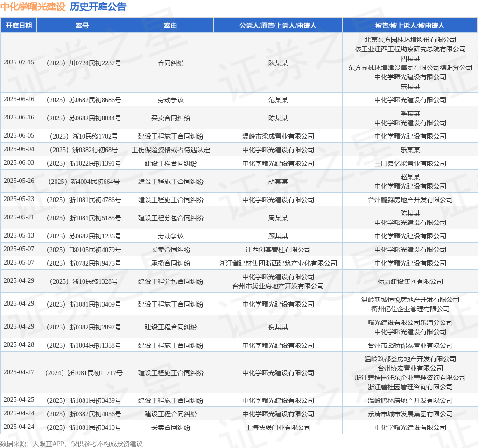Click the 案由 column header

pos(170,26)
